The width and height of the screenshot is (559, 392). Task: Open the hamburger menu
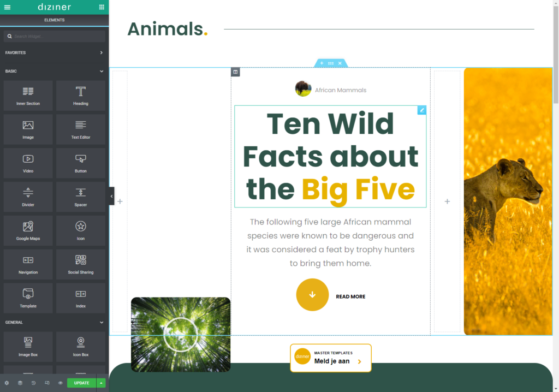point(7,7)
